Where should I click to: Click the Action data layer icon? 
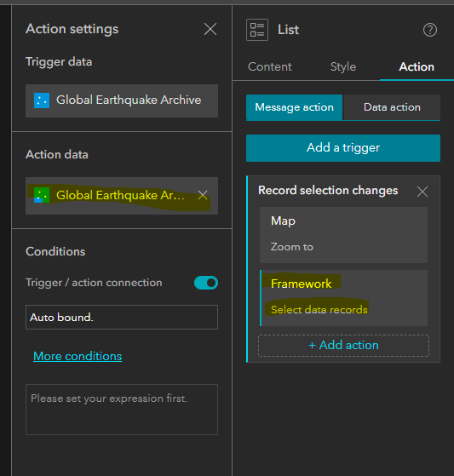coord(42,195)
